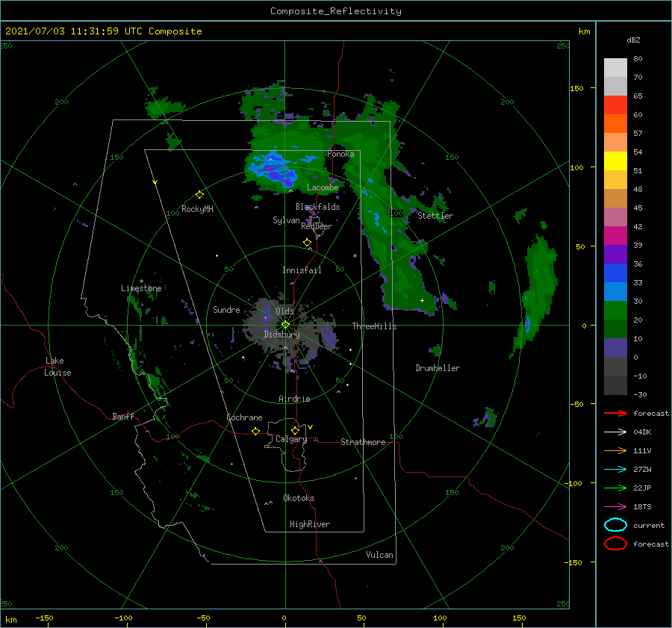
Task: Click the Calgary city label
Action: pyautogui.click(x=291, y=439)
